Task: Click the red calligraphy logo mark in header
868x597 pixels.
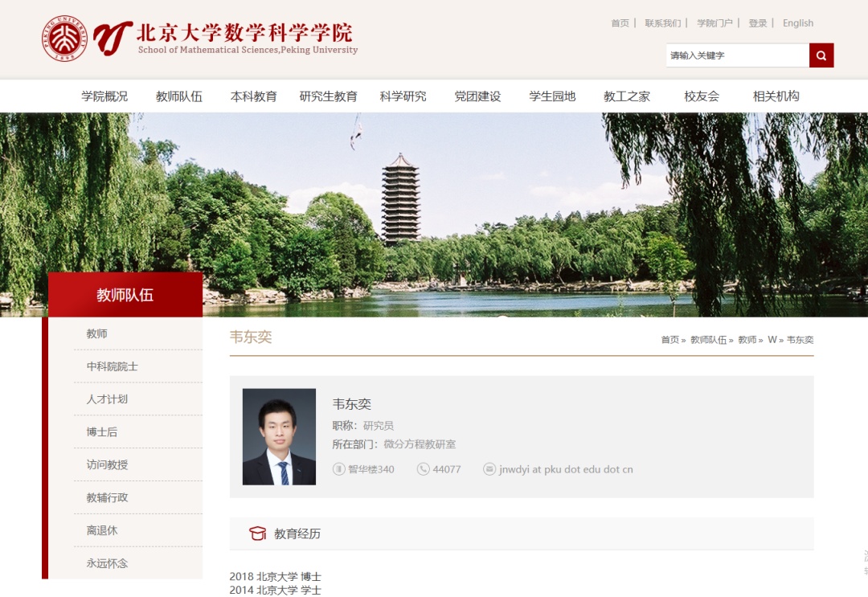Action: pyautogui.click(x=112, y=35)
